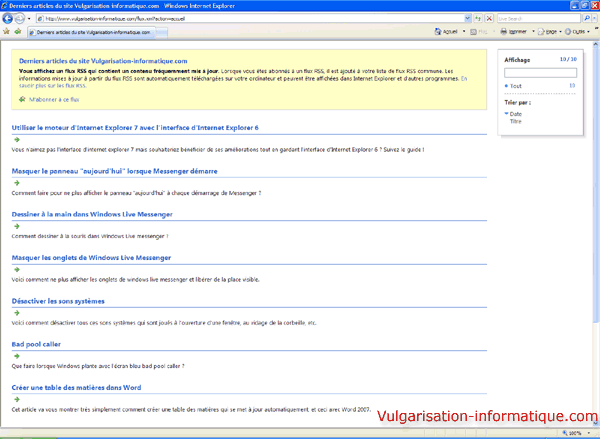The width and height of the screenshot is (600, 439).
Task: Click the Add to Favorites icon
Action: tap(18, 32)
